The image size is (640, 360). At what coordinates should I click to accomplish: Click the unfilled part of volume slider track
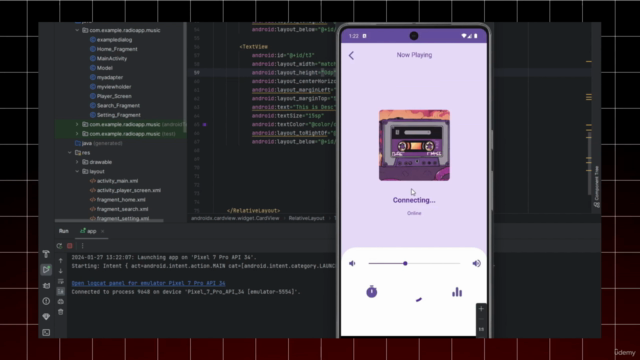point(434,264)
